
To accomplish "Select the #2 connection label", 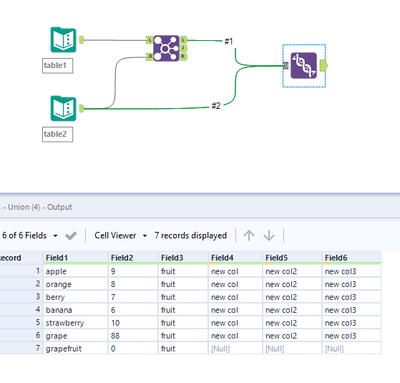I will (x=216, y=106).
